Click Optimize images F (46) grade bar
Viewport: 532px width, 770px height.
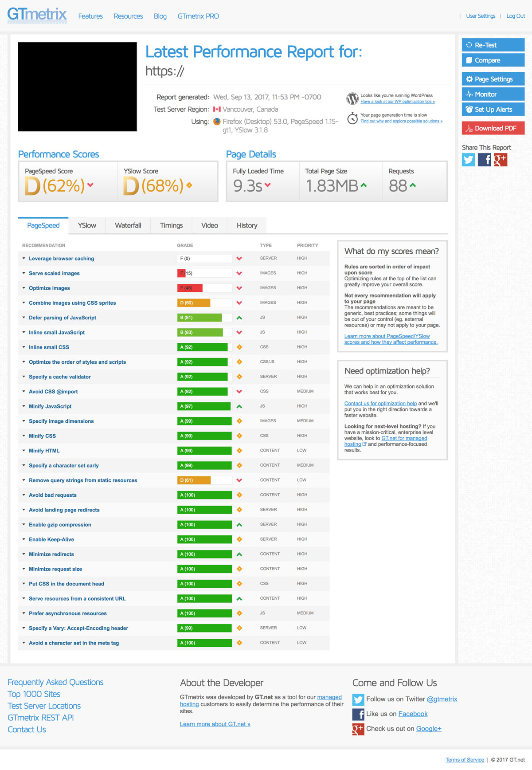pyautogui.click(x=204, y=288)
